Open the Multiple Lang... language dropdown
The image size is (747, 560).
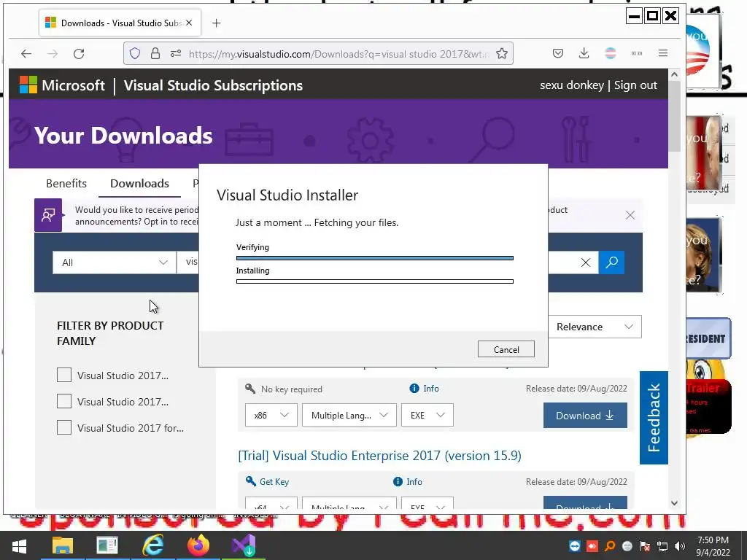click(x=349, y=415)
